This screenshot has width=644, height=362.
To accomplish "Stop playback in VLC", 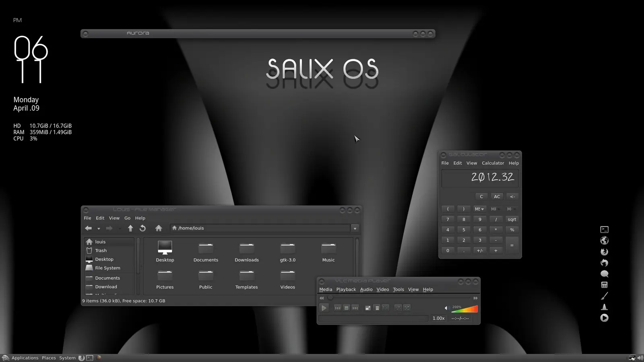I will (346, 308).
